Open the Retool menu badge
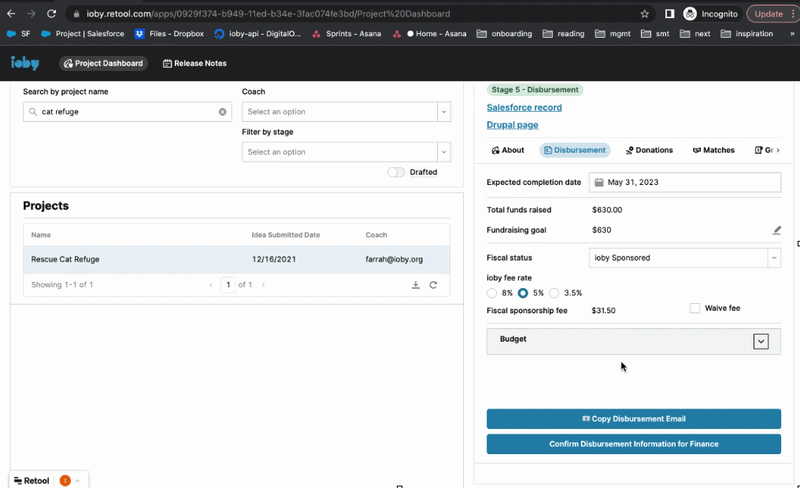The width and height of the screenshot is (800, 488). click(x=32, y=480)
